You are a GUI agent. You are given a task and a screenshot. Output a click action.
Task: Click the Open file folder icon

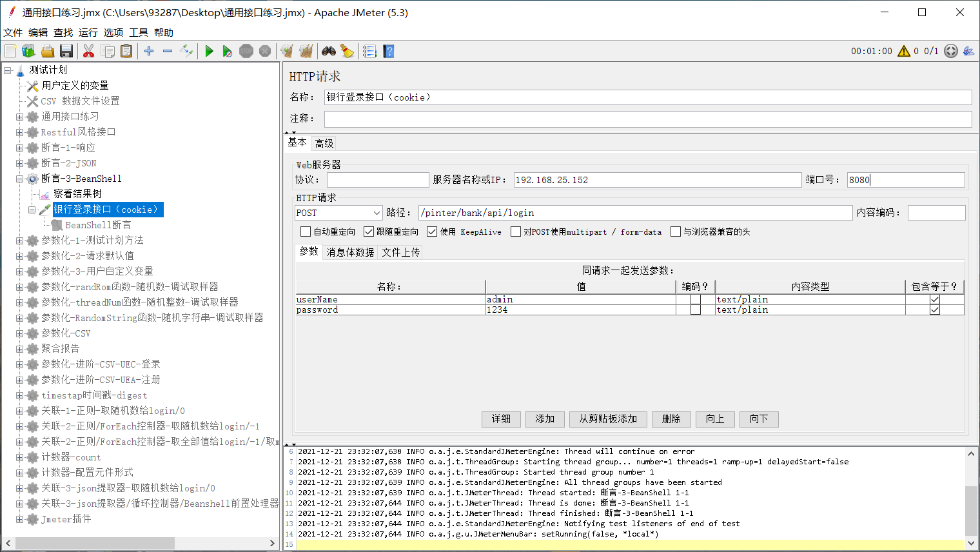(x=48, y=51)
